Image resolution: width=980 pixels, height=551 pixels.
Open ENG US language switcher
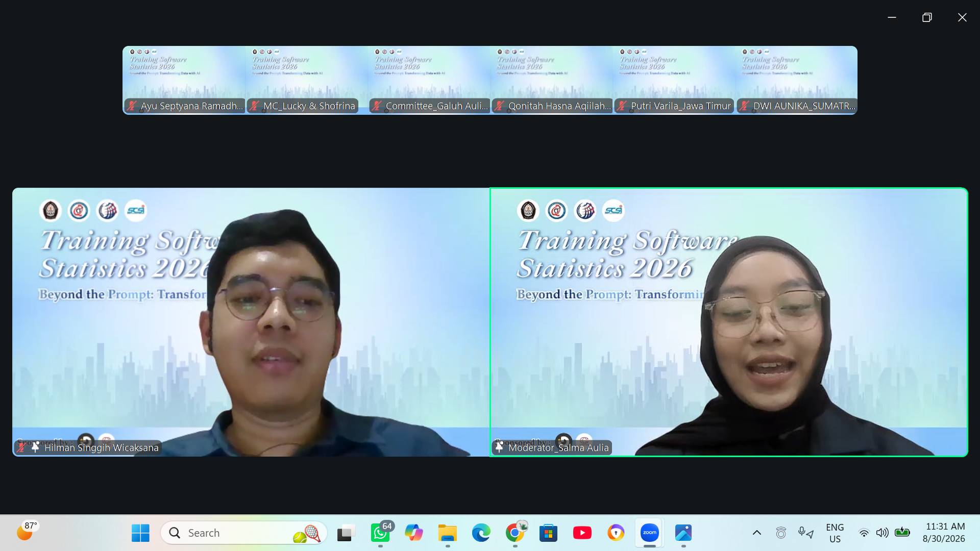coord(835,533)
